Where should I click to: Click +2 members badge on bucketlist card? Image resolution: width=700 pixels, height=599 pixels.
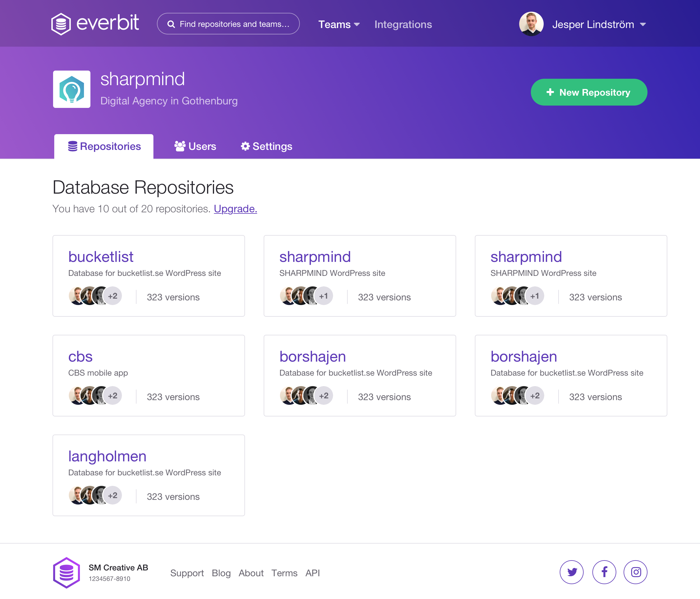(113, 296)
